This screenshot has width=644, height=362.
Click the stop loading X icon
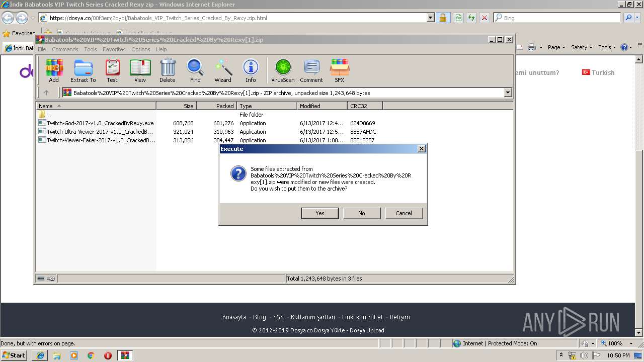tap(484, 18)
